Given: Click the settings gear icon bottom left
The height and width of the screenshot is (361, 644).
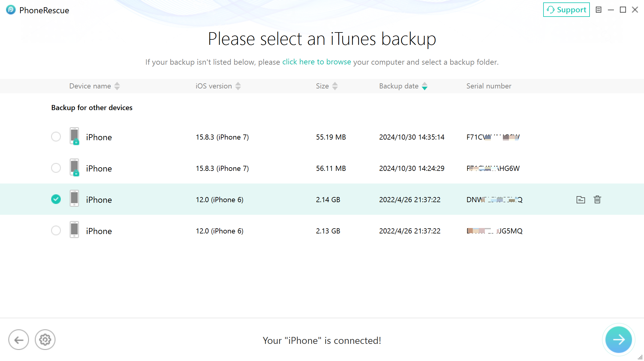Looking at the screenshot, I should click(45, 340).
